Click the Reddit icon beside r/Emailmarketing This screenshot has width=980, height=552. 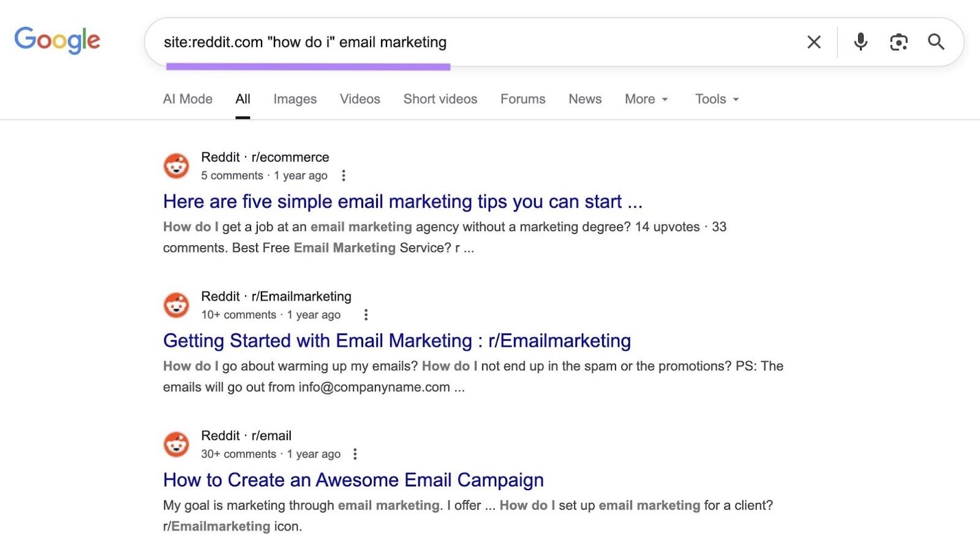click(x=176, y=304)
